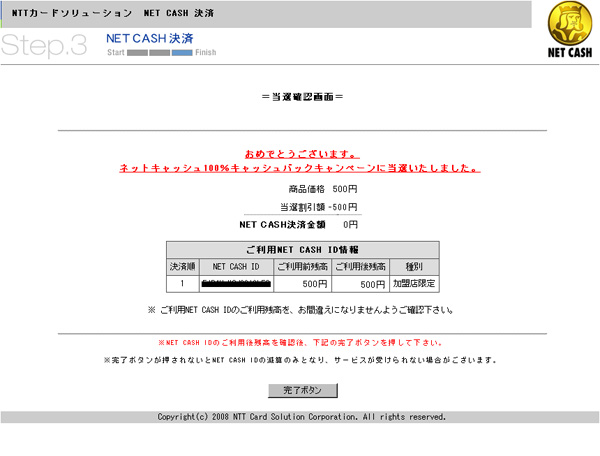Click the NTTカードソリューション header title
The height and width of the screenshot is (456, 600).
[x=112, y=13]
